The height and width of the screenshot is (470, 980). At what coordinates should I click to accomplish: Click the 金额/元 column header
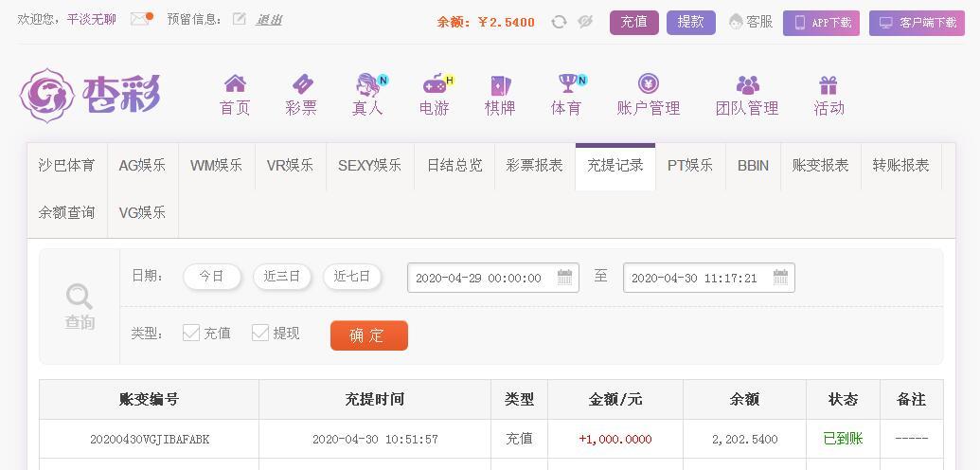tap(615, 399)
